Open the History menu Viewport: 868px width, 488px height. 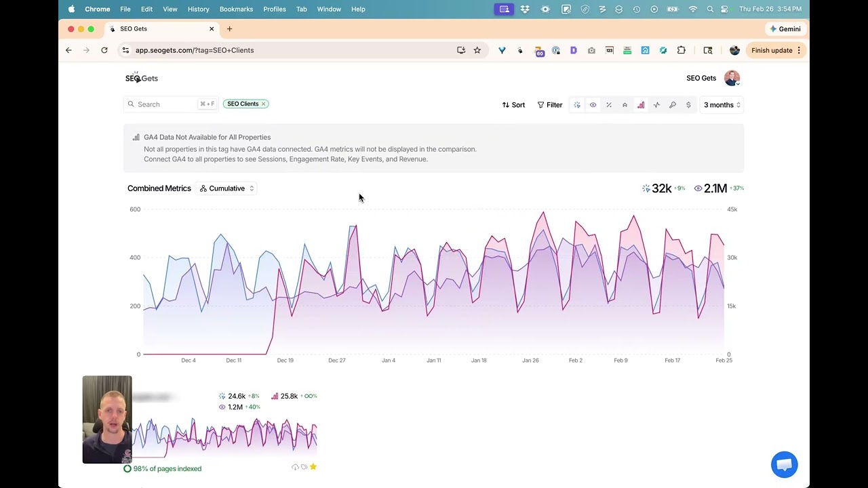199,9
